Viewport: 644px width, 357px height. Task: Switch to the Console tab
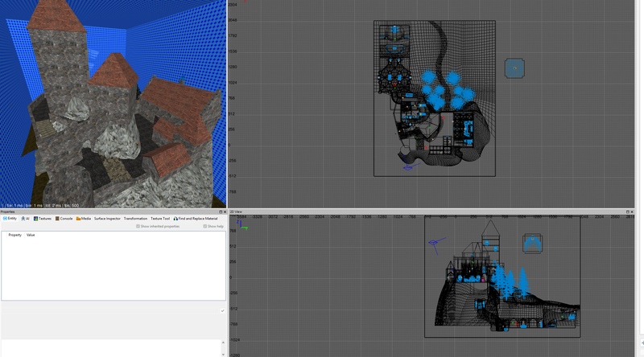tap(64, 219)
